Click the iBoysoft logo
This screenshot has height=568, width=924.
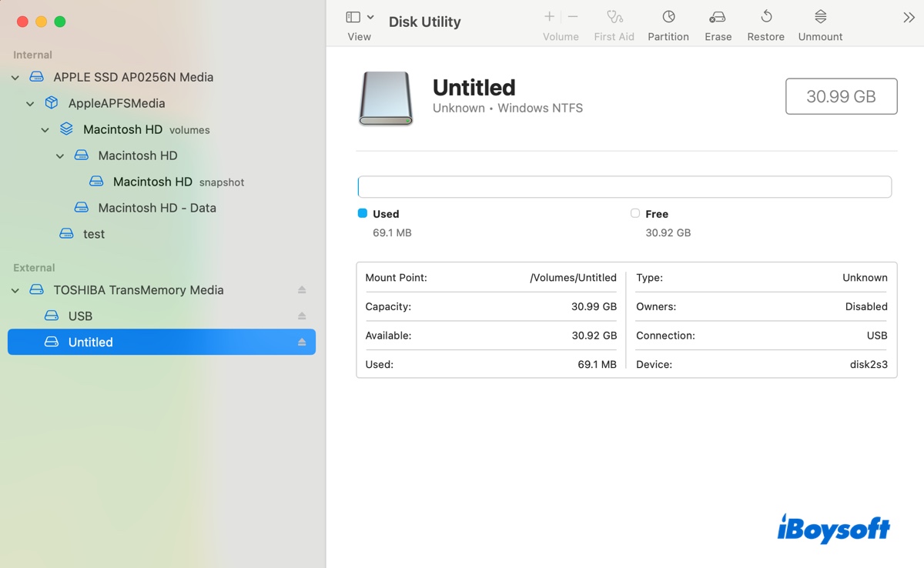tap(835, 529)
